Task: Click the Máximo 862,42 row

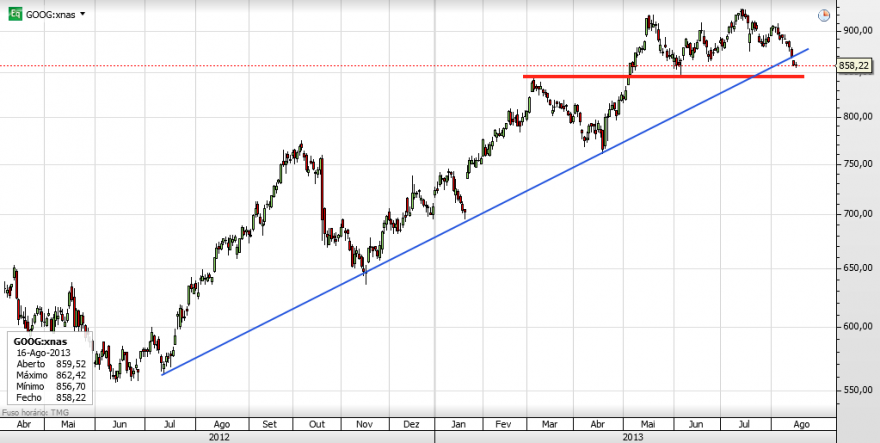Action: 51,376
